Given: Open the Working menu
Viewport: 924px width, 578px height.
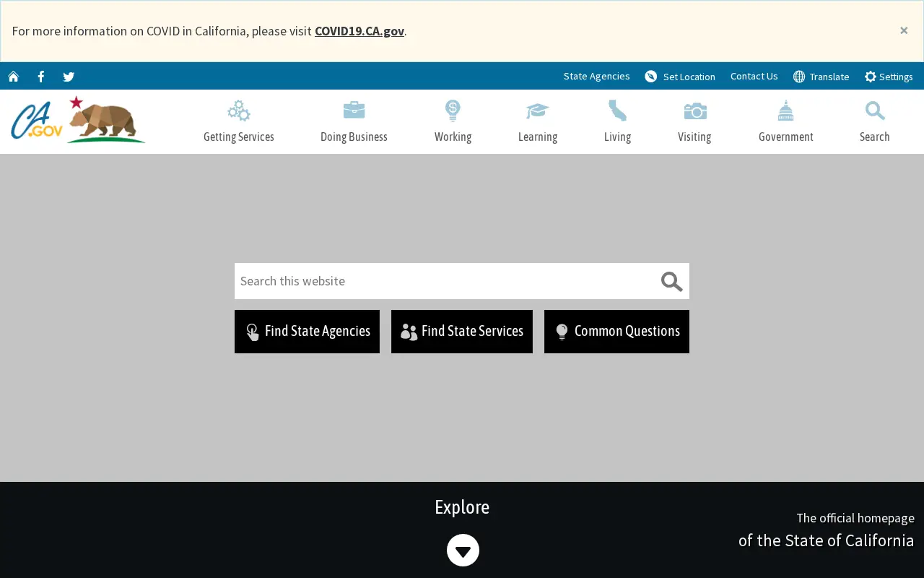Looking at the screenshot, I should click(x=453, y=121).
